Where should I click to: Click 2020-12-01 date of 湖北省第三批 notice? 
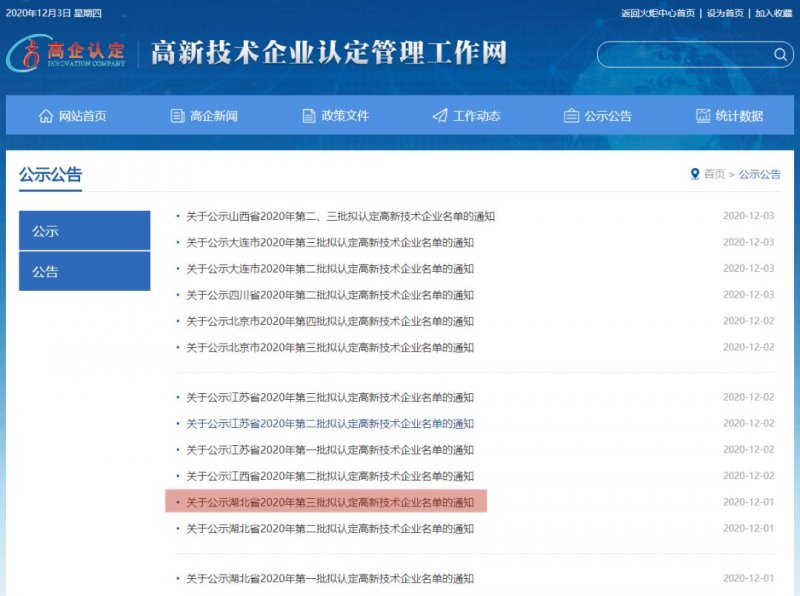(x=748, y=502)
